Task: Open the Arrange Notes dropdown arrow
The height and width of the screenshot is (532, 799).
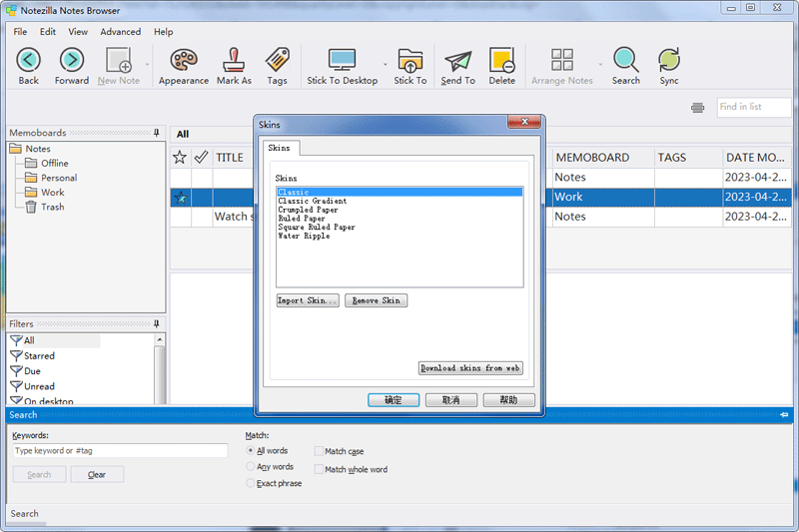Action: click(600, 65)
